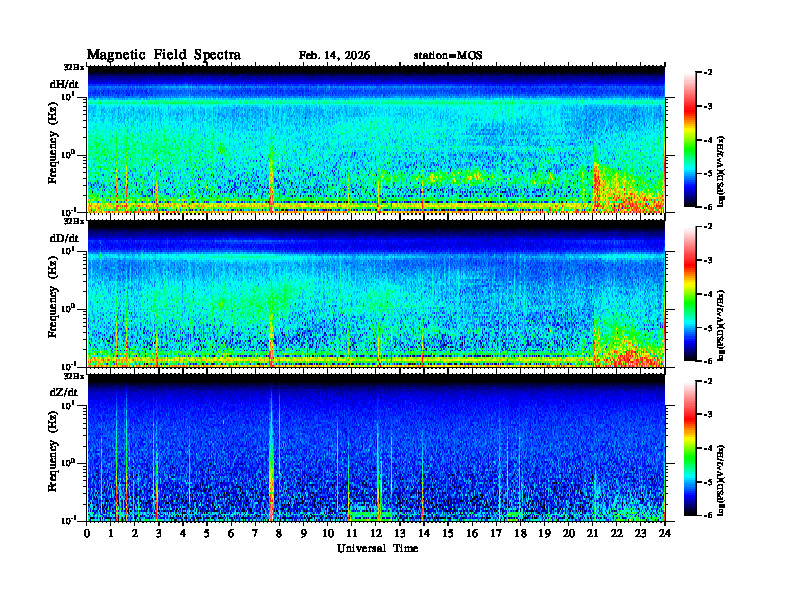
Task: Click the log PSD axis label beside dD/dt color bar
Action: (721, 325)
